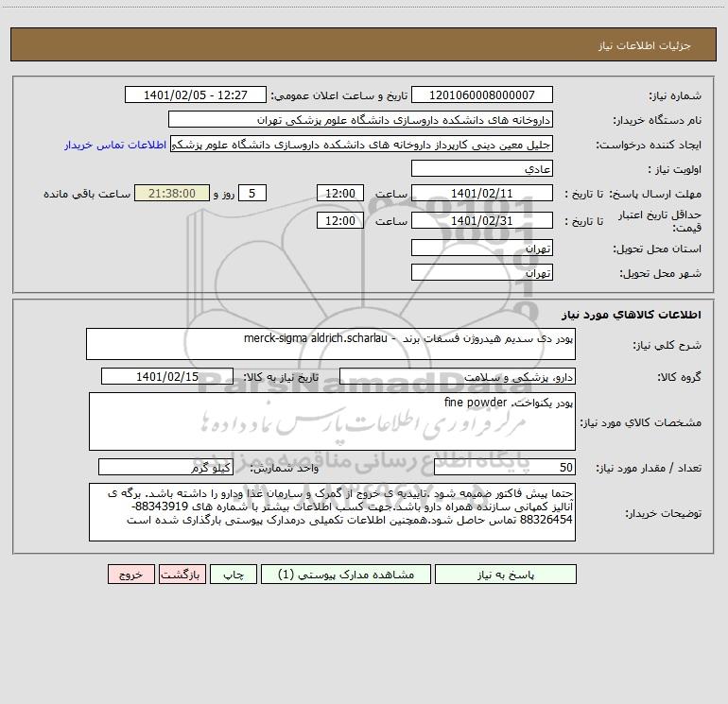Click the hour field beside 1401/02/31
The height and width of the screenshot is (704, 728).
pos(339,220)
